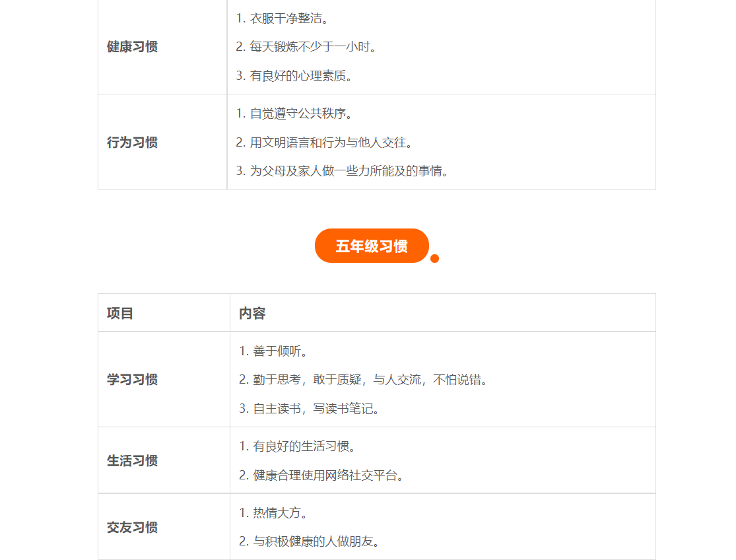The width and height of the screenshot is (736, 560).
Task: Click the 学习习惯 row label
Action: (132, 380)
